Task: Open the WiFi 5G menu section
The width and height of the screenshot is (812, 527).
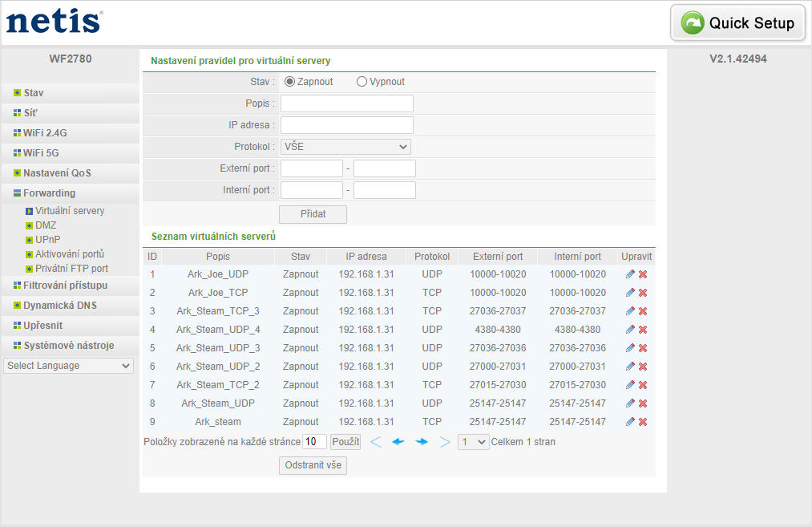Action: point(41,152)
